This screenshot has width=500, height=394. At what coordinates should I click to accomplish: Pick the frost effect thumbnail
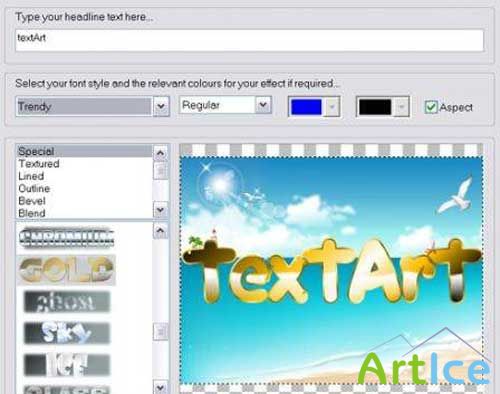click(x=67, y=302)
